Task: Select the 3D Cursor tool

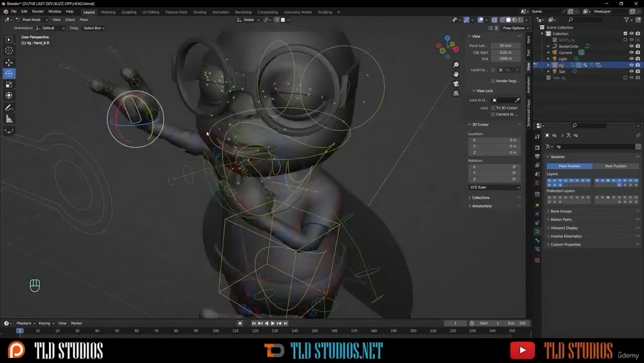Action: (8, 50)
